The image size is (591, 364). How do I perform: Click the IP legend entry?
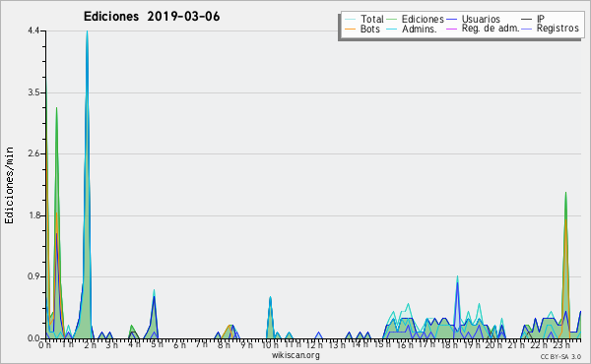pos(533,19)
